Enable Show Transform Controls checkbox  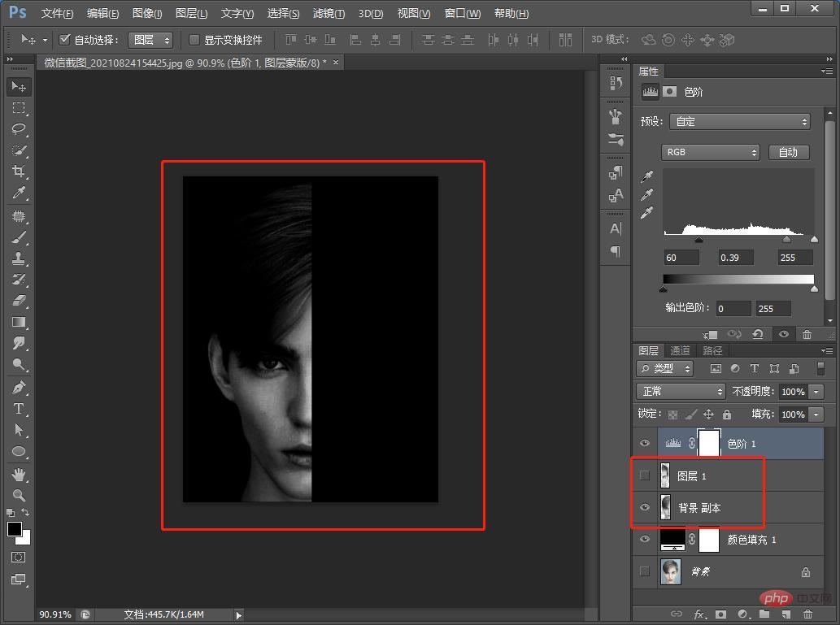[194, 40]
